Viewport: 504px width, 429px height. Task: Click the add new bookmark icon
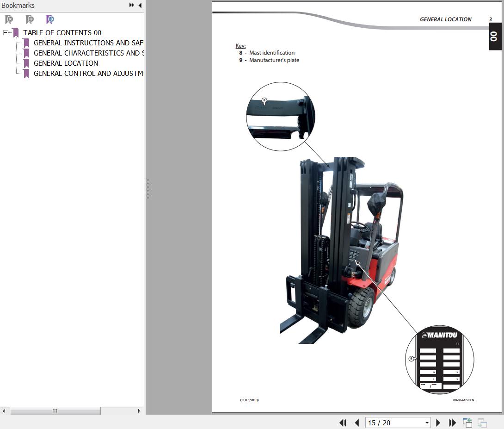coord(30,19)
